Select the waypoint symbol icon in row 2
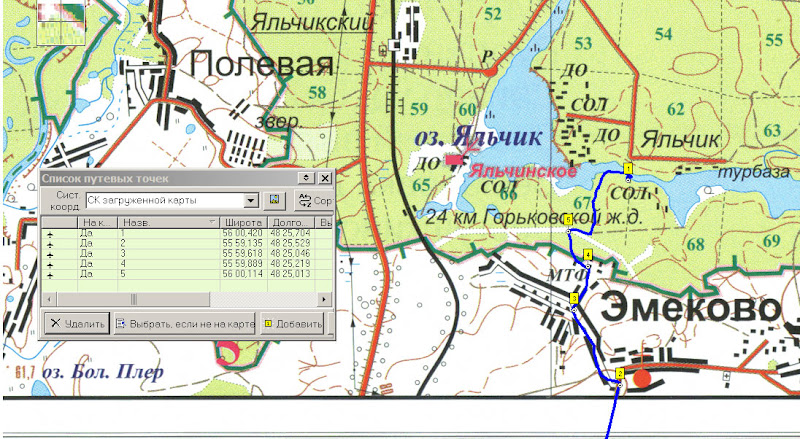This screenshot has height=439, width=800. (50, 243)
